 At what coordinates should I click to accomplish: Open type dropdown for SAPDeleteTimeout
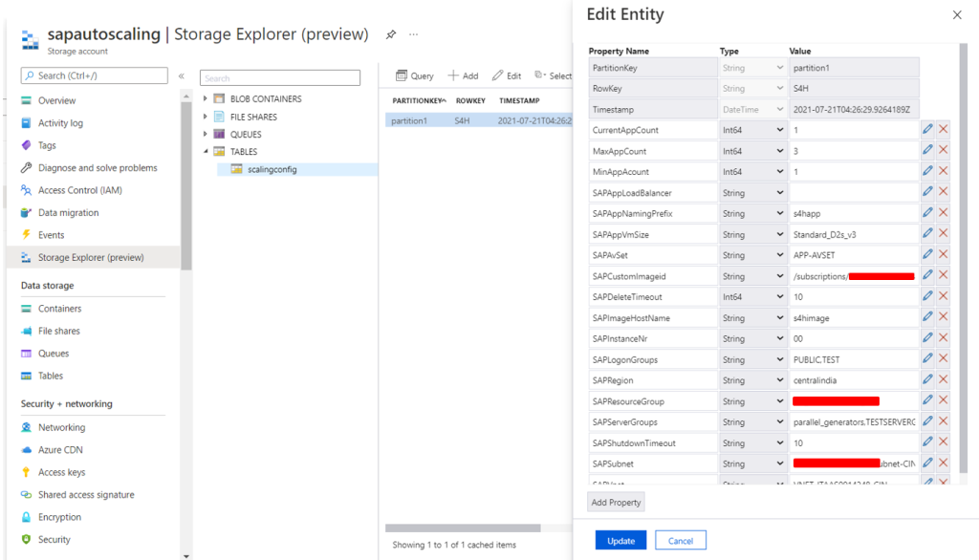[x=752, y=297]
